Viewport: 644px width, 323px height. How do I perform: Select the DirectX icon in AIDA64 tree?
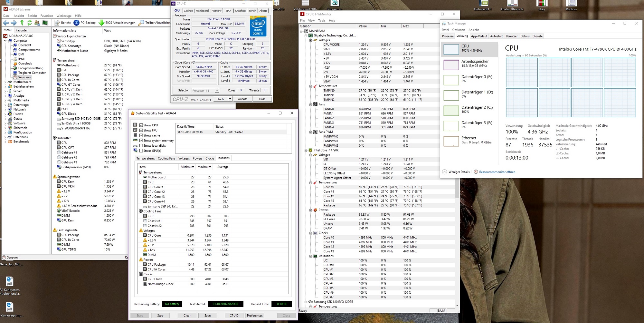point(10,114)
